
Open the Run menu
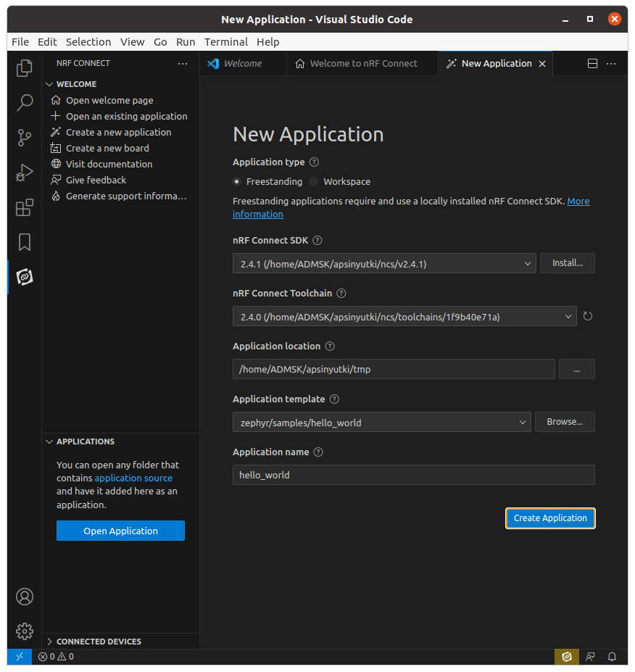(x=186, y=42)
